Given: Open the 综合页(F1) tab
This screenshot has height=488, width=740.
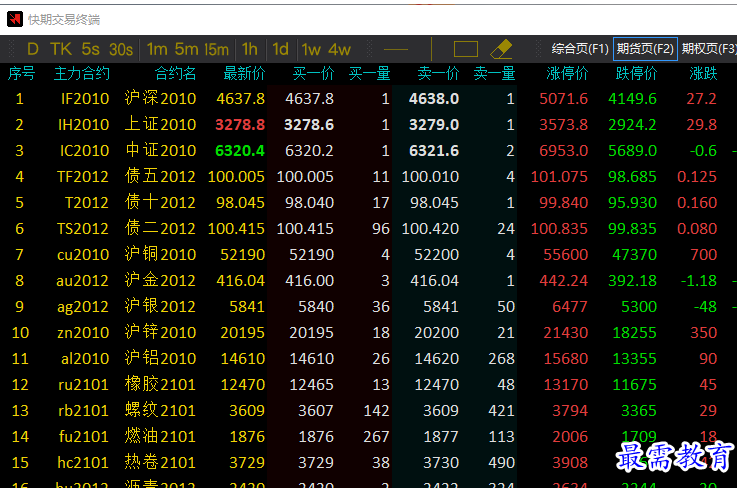Looking at the screenshot, I should [580, 49].
